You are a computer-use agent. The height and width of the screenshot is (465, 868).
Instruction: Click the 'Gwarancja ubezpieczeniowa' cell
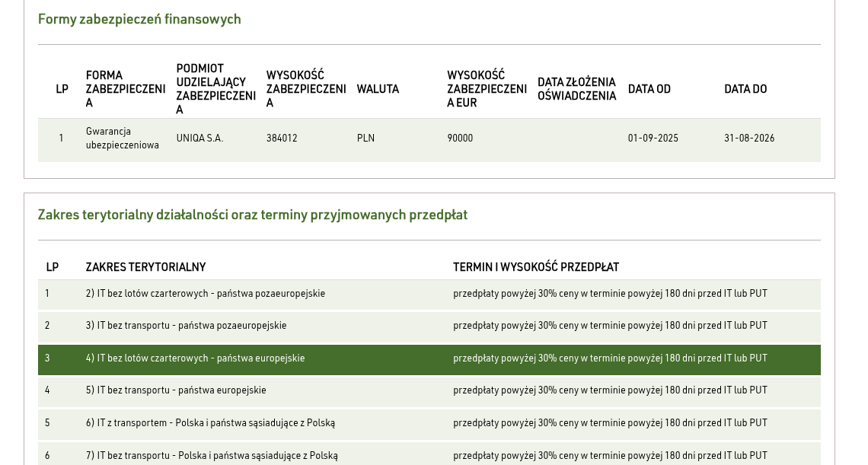click(123, 139)
